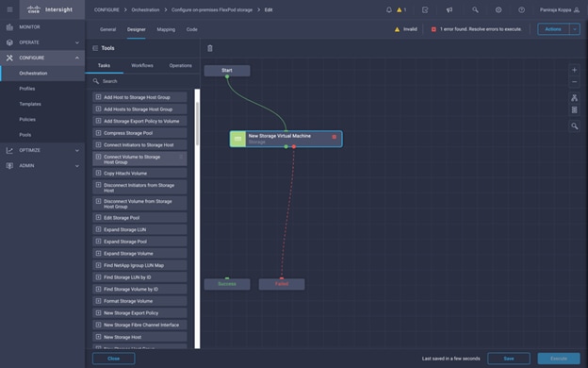588x368 pixels.
Task: Click the green Storage icon on the task node
Action: (237, 139)
